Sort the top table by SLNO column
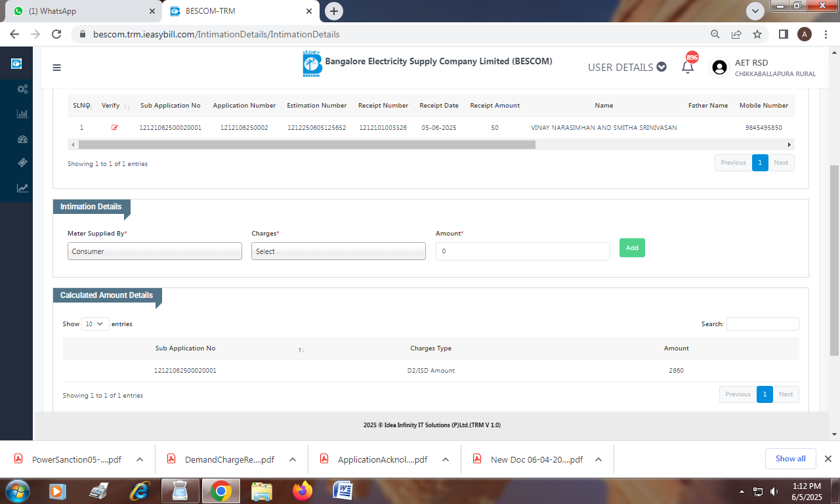840x504 pixels. pyautogui.click(x=82, y=106)
